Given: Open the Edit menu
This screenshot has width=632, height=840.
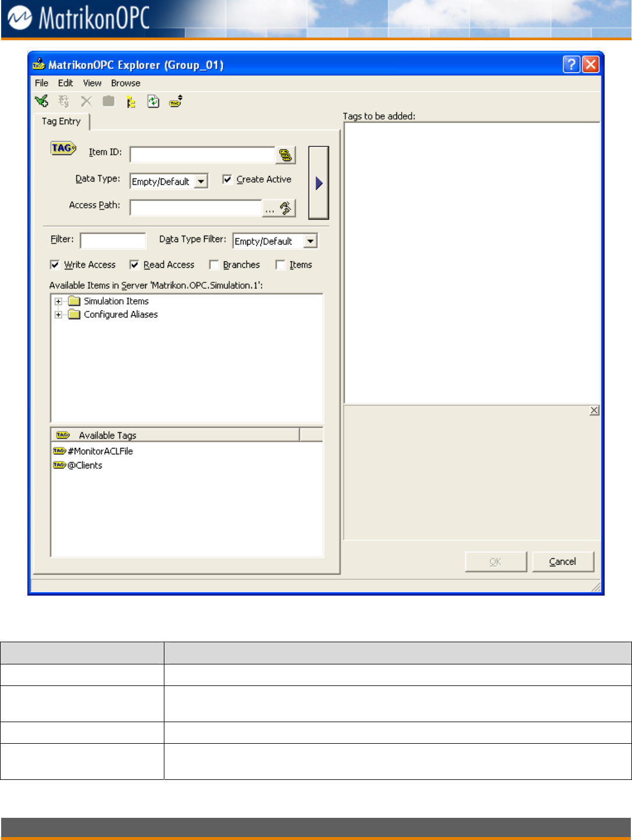Looking at the screenshot, I should coord(65,83).
